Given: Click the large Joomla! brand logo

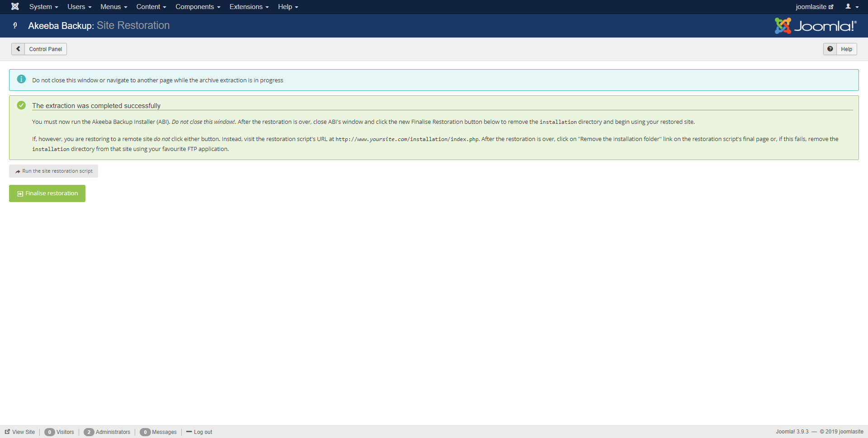Looking at the screenshot, I should pyautogui.click(x=816, y=26).
